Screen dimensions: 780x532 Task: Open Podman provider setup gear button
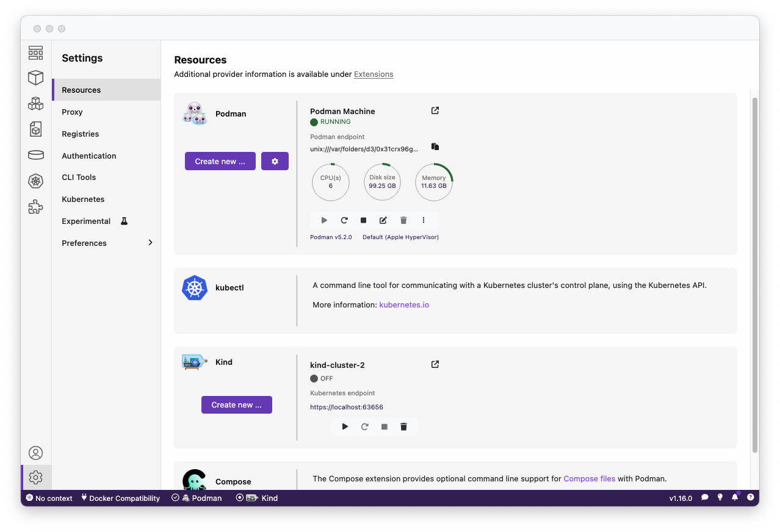(x=275, y=161)
